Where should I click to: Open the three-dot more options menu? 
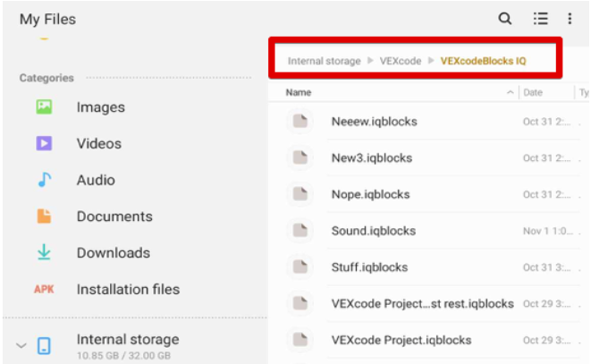click(570, 19)
